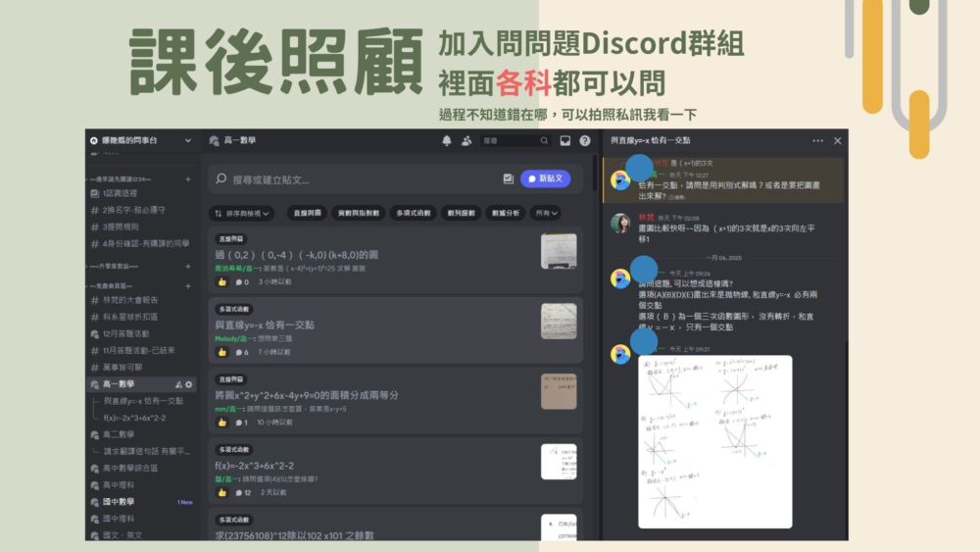Click the header search field

(515, 140)
